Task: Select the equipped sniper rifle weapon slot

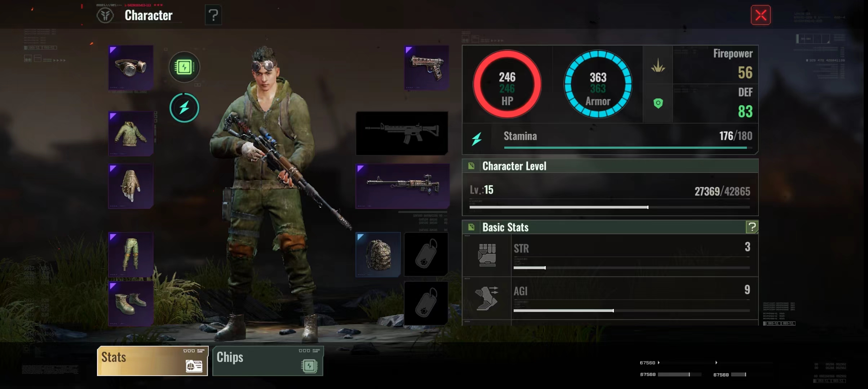Action: tap(402, 186)
